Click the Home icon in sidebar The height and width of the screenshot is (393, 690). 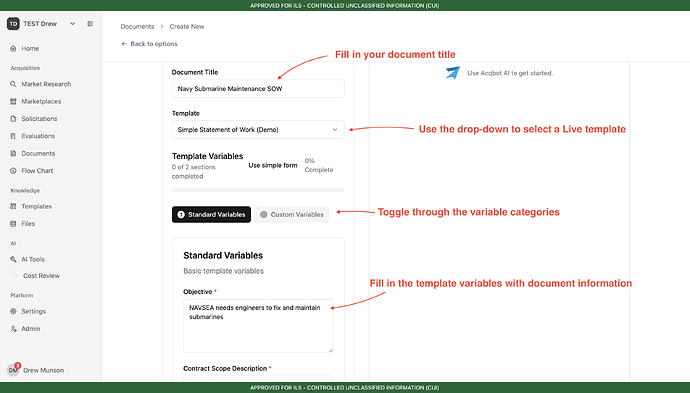[x=13, y=48]
